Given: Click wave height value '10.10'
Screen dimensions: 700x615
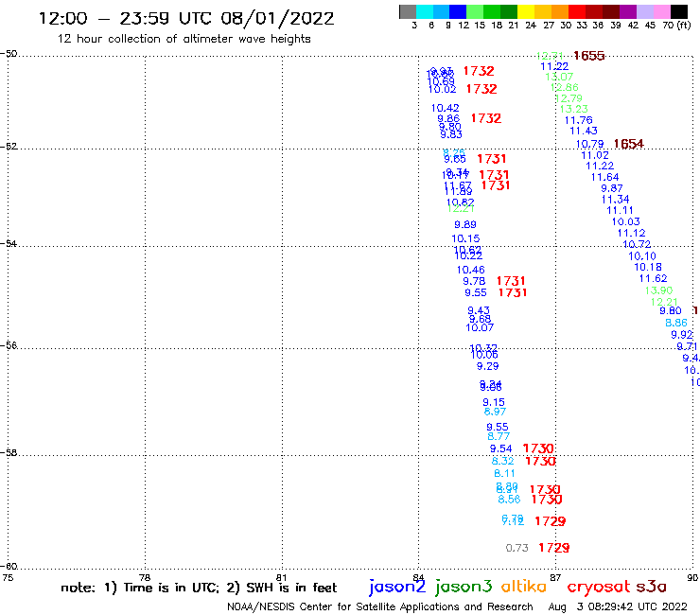Looking at the screenshot, I should click(x=642, y=255).
